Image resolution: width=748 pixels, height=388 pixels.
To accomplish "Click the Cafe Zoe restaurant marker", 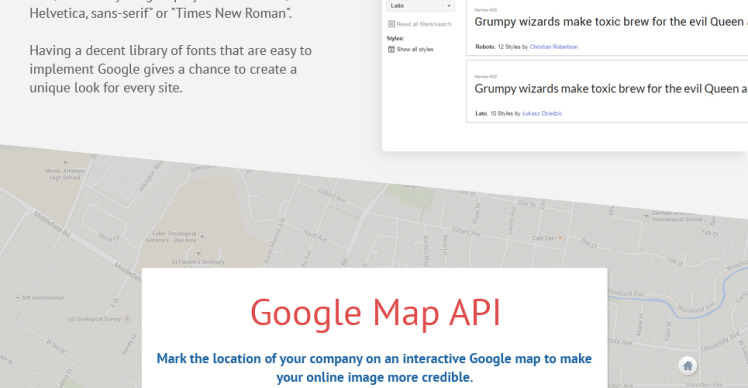I will (x=561, y=237).
